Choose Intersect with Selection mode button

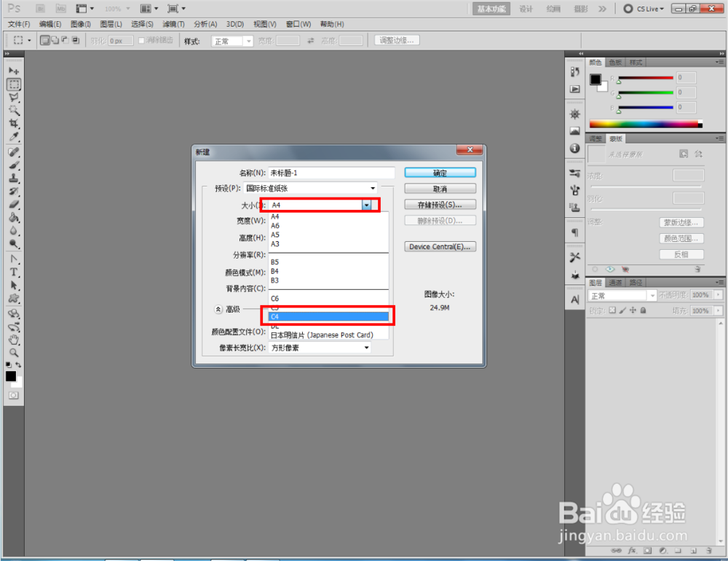(76, 41)
